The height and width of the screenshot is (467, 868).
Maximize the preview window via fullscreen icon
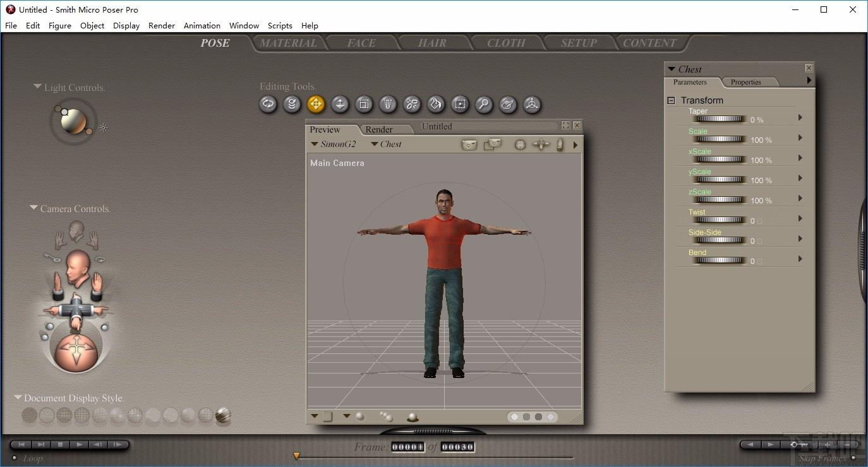tap(566, 126)
